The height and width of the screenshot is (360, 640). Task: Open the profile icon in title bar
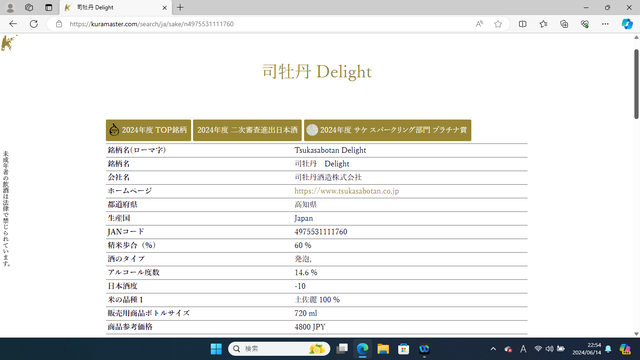(10, 7)
